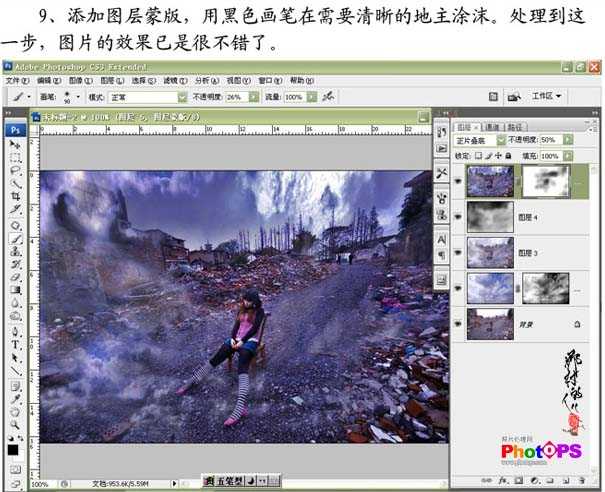Open tool preset picker arrow
This screenshot has width=605, height=492.
point(29,96)
